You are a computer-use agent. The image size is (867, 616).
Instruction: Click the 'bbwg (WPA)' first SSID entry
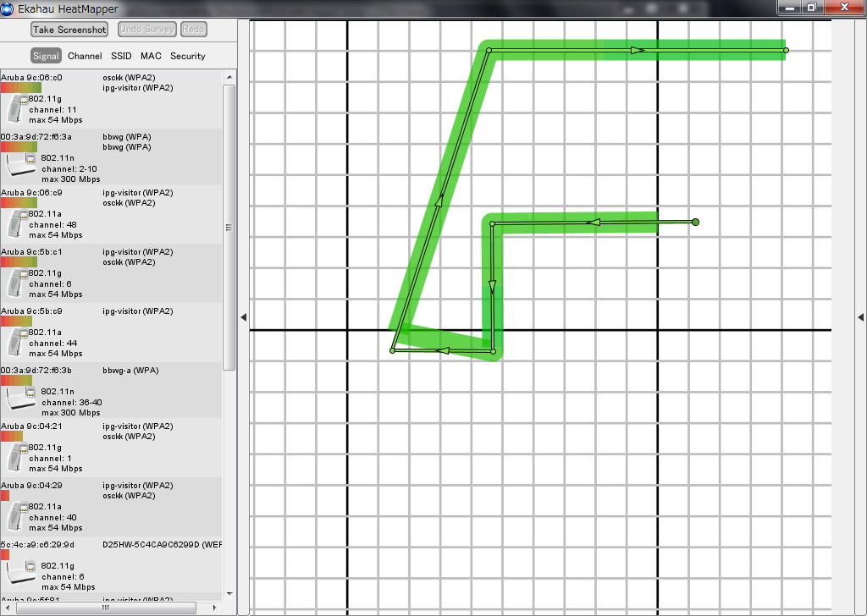(127, 136)
